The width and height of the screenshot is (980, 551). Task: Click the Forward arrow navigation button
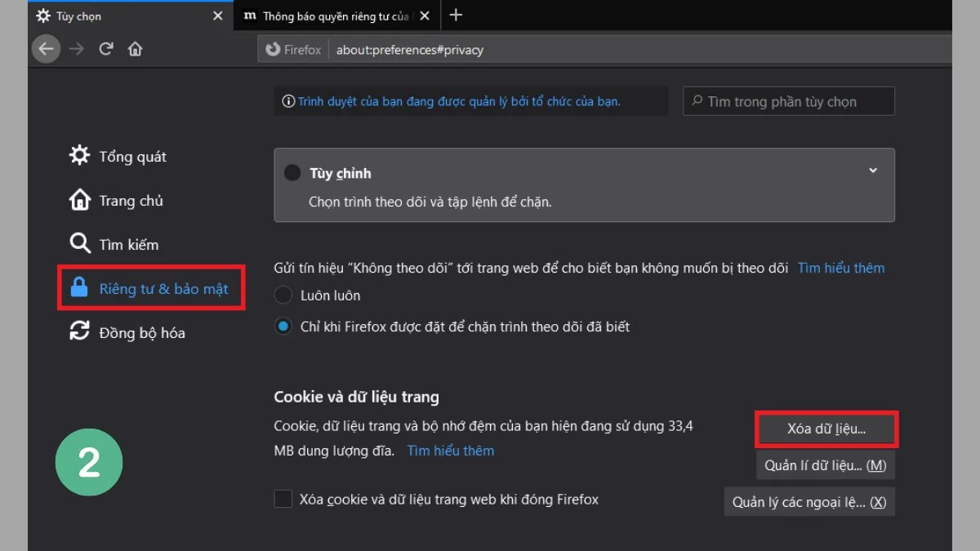76,49
